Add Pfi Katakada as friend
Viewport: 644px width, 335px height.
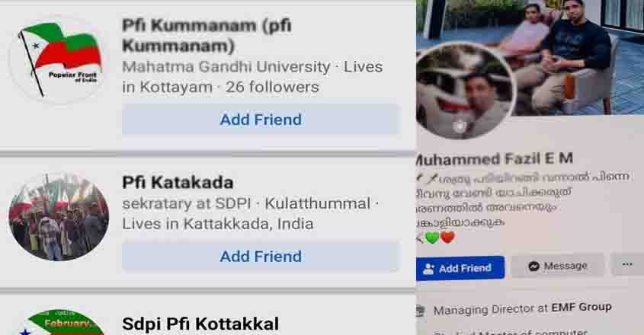[261, 257]
